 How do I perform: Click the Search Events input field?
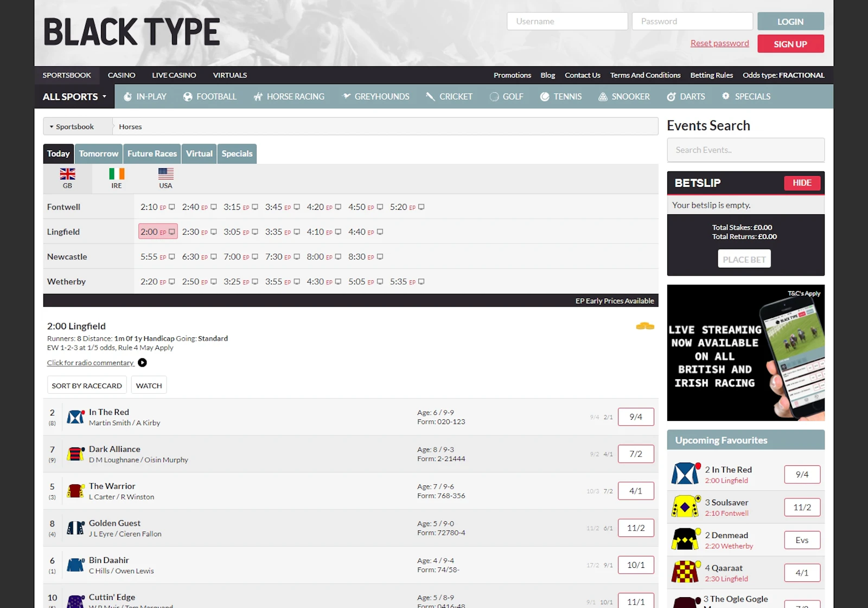point(745,150)
